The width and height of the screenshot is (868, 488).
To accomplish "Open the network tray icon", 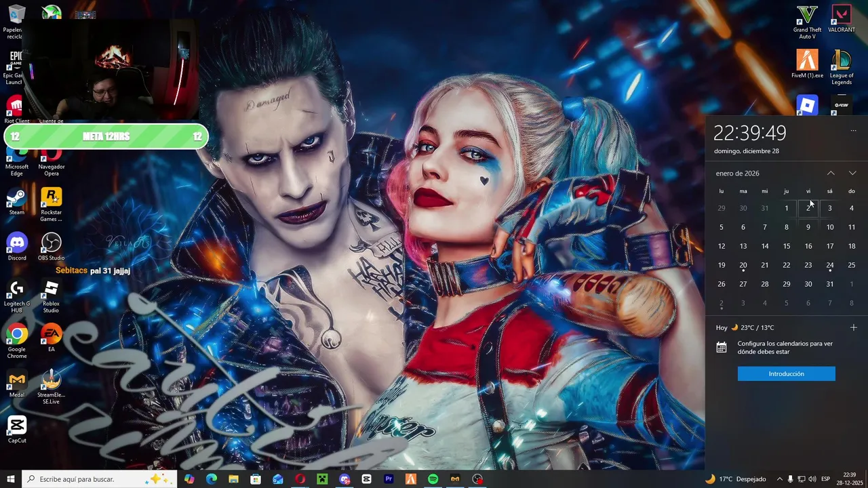I will (x=802, y=479).
